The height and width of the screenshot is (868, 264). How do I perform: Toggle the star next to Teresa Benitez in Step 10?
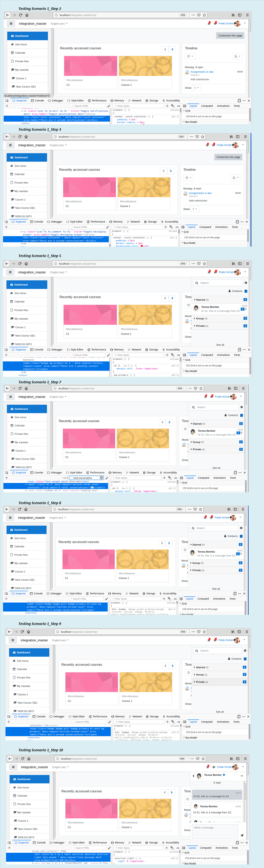(x=224, y=775)
